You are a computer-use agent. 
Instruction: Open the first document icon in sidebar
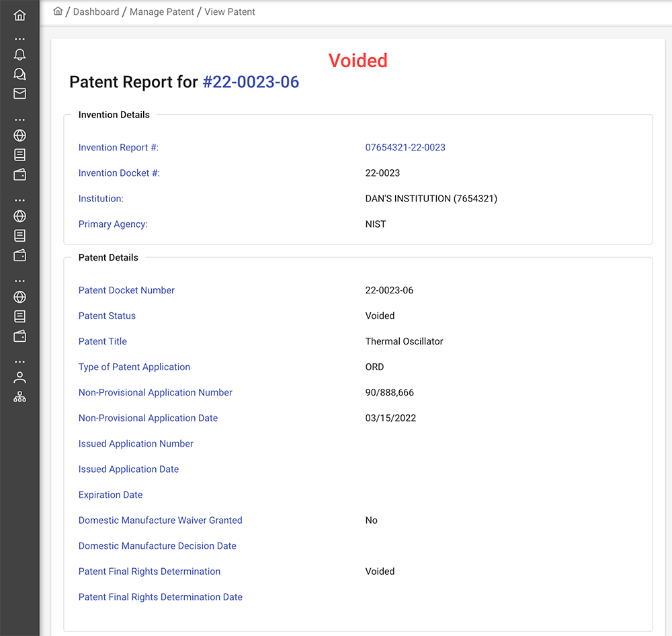[19, 154]
